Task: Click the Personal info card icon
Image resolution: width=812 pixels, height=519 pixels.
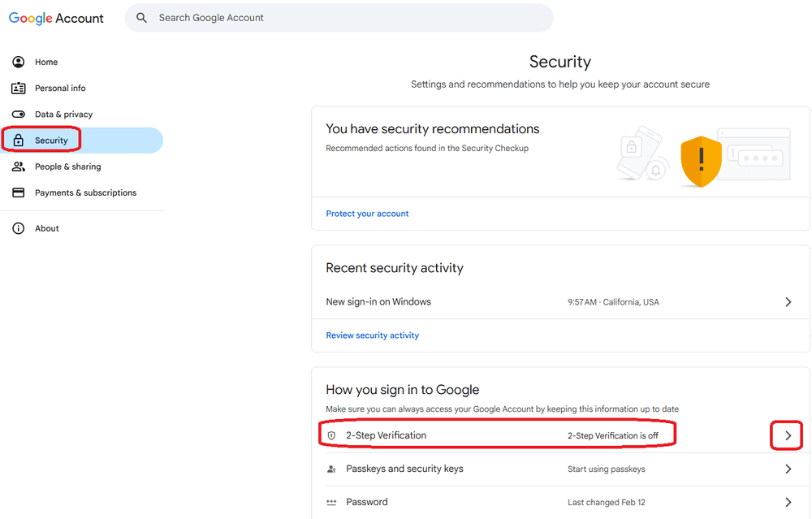Action: pyautogui.click(x=18, y=88)
